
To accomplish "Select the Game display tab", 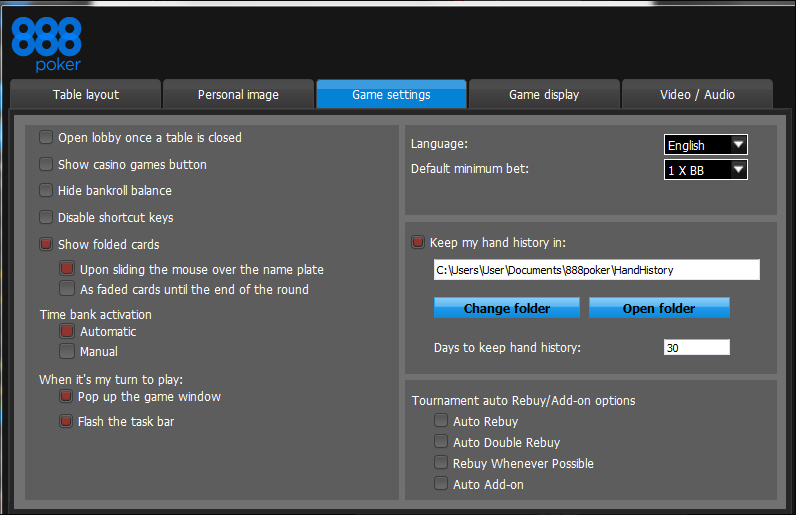I will (544, 94).
